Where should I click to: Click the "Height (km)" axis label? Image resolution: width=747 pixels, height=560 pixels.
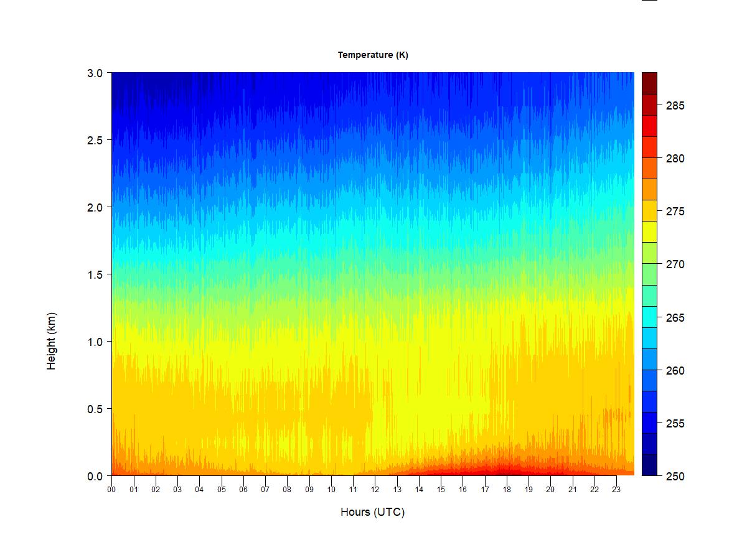[x=51, y=341]
